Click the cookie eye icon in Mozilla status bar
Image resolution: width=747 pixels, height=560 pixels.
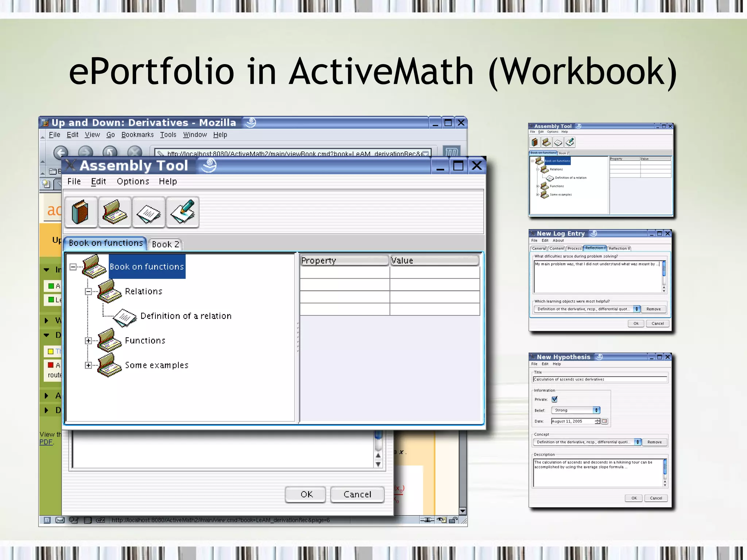click(441, 520)
